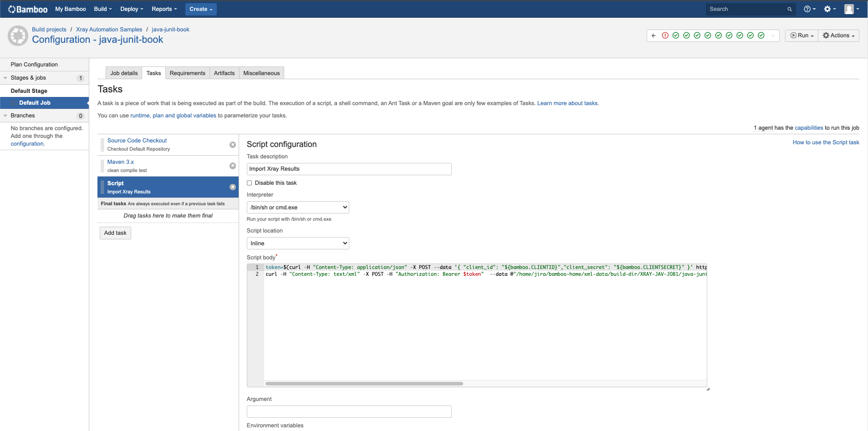
Task: Click the Add task button
Action: (115, 233)
